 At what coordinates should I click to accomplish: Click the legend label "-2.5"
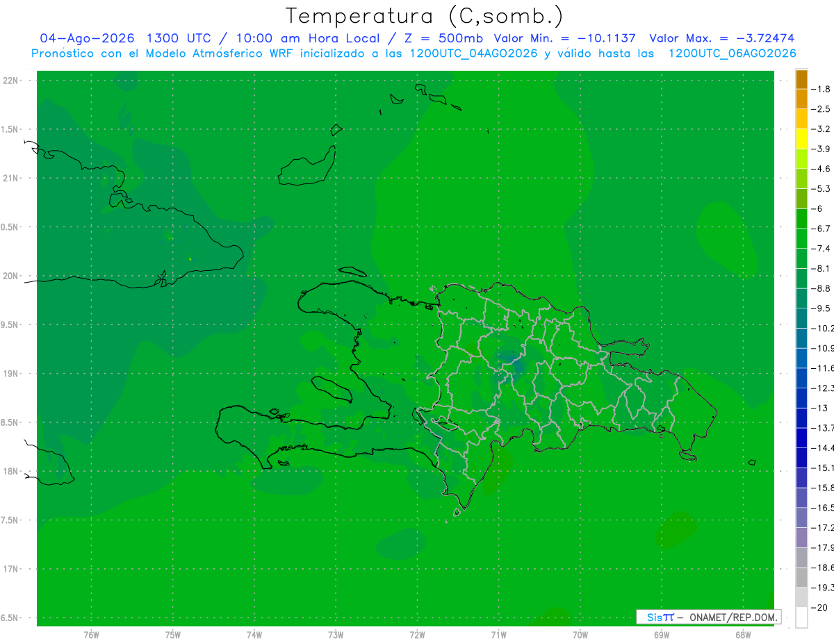pyautogui.click(x=821, y=109)
